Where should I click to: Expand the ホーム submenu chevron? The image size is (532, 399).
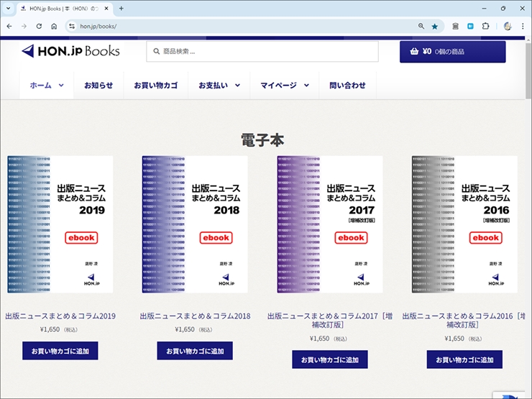coord(61,86)
